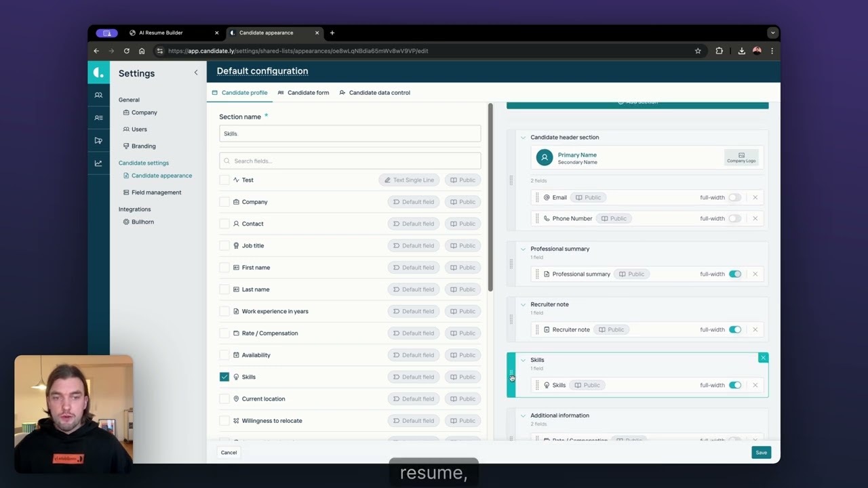Switch to the Candidate profile tab

[x=240, y=93]
